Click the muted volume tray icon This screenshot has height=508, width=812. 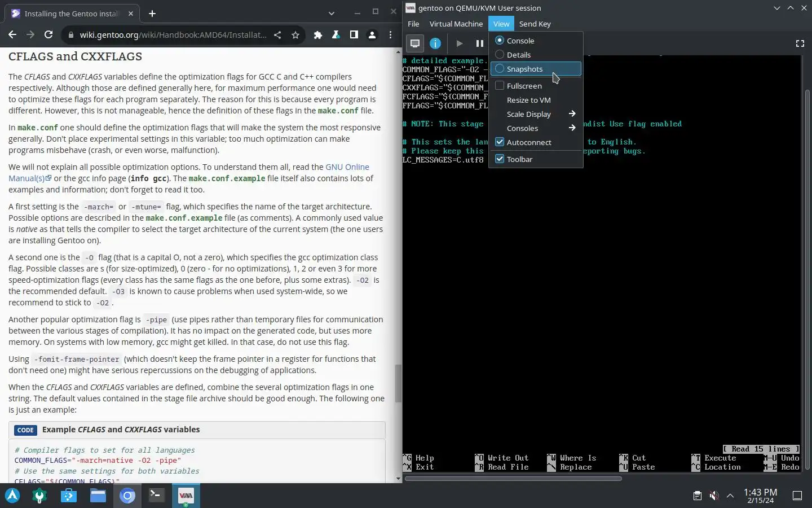point(714,496)
